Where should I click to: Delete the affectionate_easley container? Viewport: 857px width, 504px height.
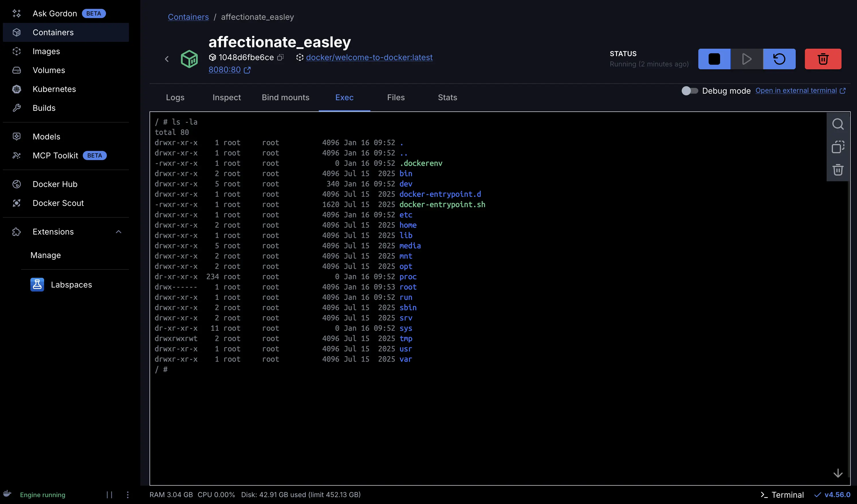(x=823, y=59)
